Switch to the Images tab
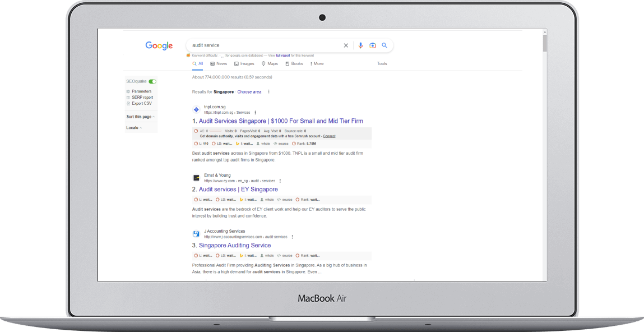Viewport: 644px width, 332px height. (244, 64)
